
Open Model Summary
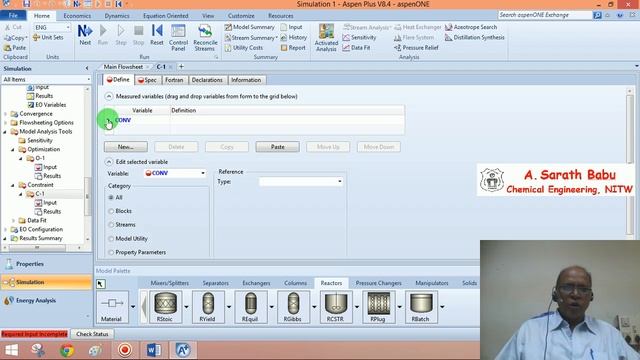pos(250,27)
